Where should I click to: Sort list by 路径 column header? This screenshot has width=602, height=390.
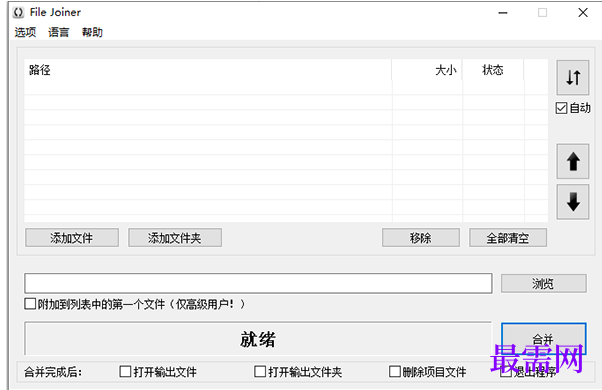click(x=208, y=70)
